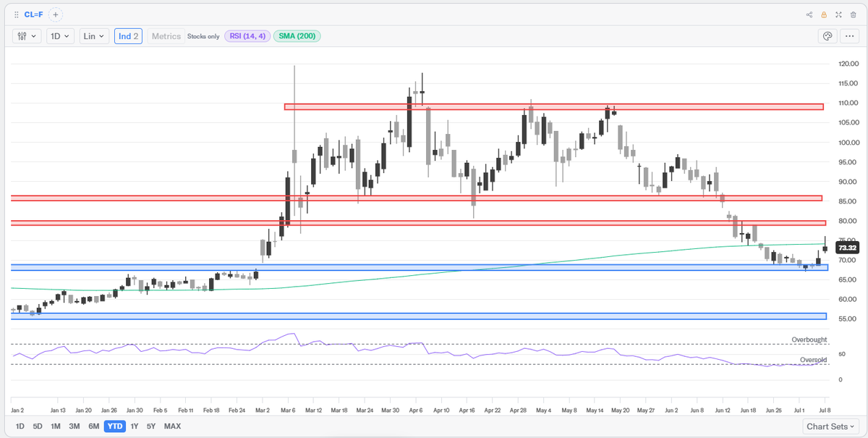
Task: Click the drag handle beside CL=F
Action: click(17, 14)
